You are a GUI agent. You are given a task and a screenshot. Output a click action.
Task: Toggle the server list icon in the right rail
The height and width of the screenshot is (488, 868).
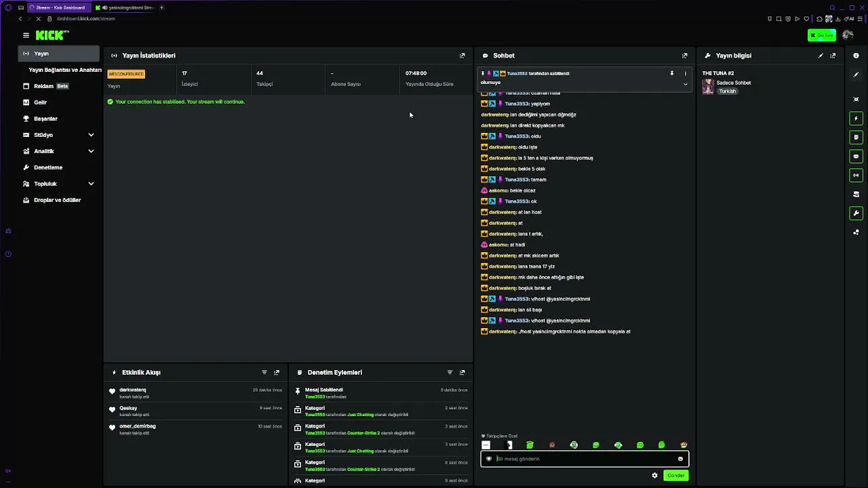click(856, 195)
